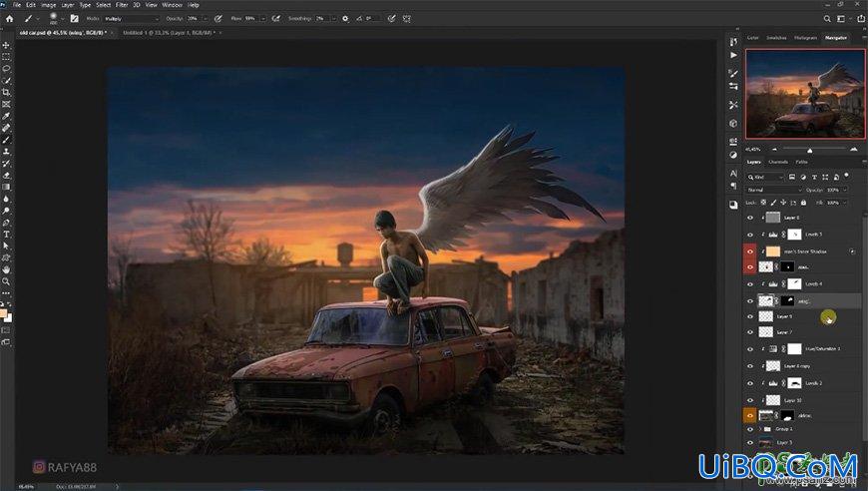
Task: Open the Paragraph panel icon
Action: [733, 186]
